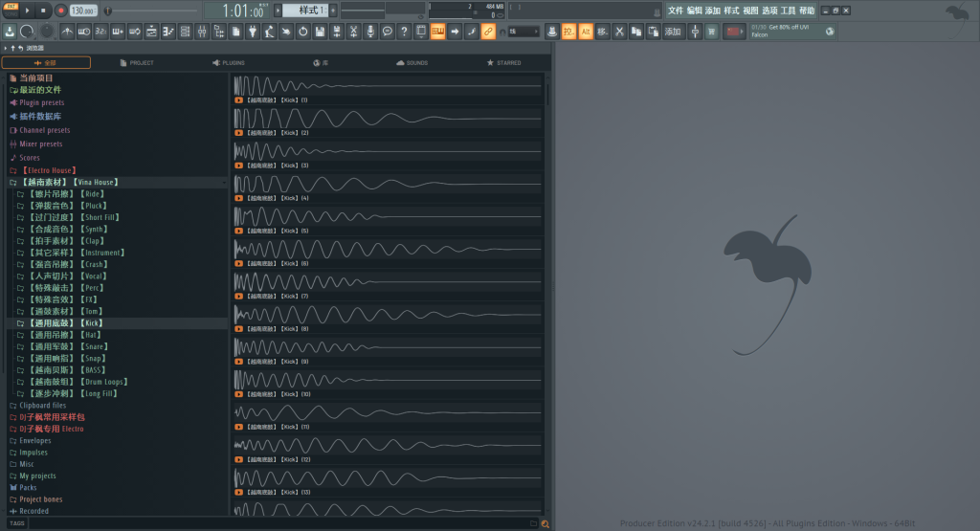The width and height of the screenshot is (980, 531).
Task: Click the render audio floppy icon
Action: point(337,32)
